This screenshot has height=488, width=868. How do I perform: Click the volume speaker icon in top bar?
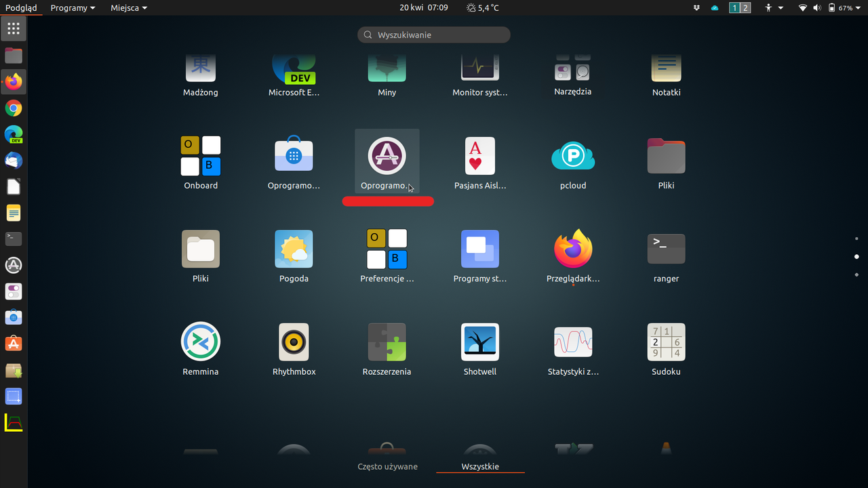click(x=816, y=8)
